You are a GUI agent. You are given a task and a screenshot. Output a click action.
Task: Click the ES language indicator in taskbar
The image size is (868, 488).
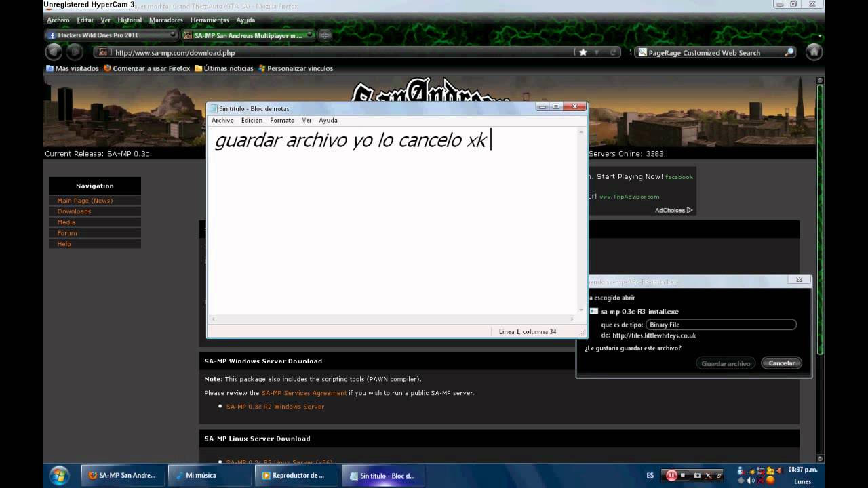(650, 476)
